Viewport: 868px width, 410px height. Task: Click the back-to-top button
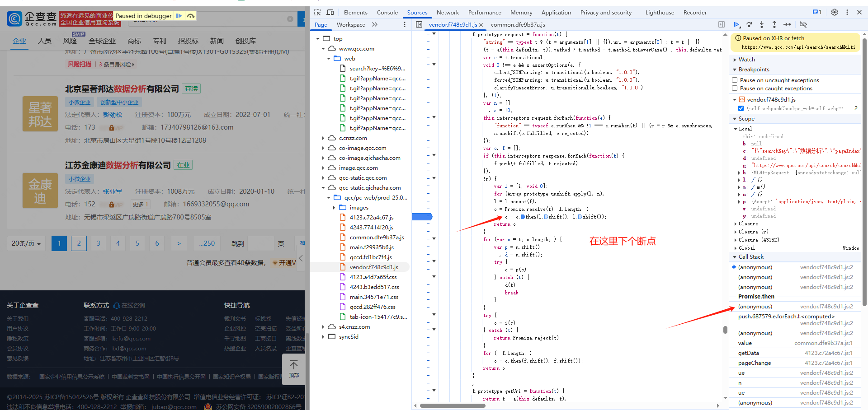click(x=294, y=369)
